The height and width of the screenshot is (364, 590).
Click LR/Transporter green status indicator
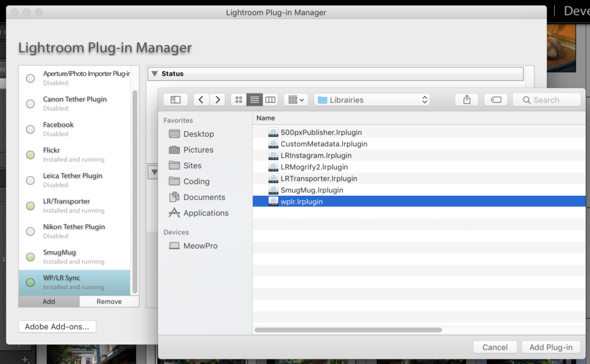coord(31,206)
